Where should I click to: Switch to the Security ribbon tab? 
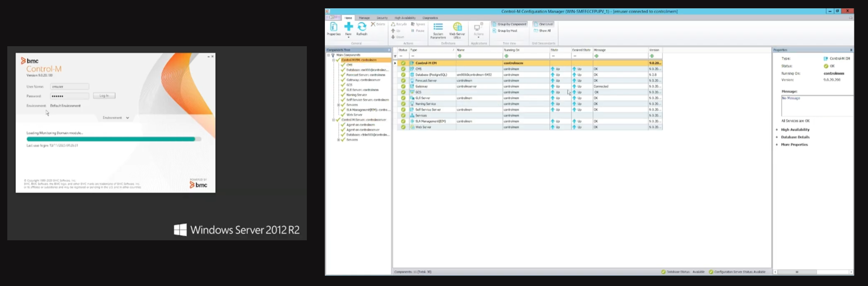coord(382,18)
